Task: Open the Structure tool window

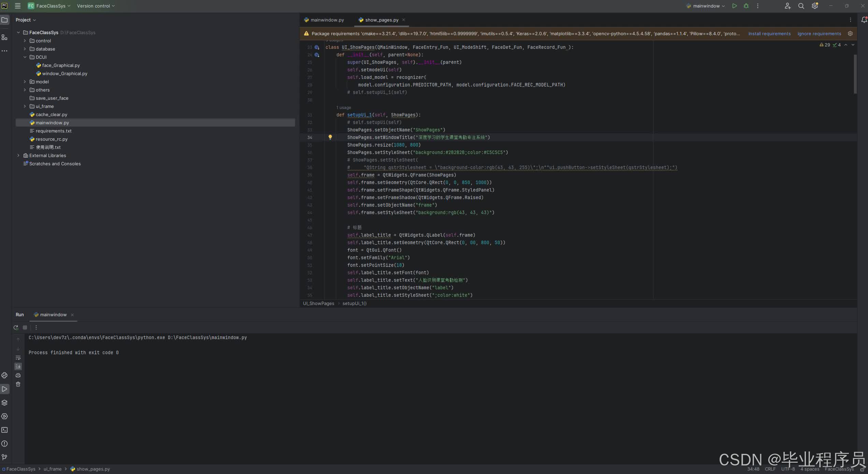Action: point(4,37)
